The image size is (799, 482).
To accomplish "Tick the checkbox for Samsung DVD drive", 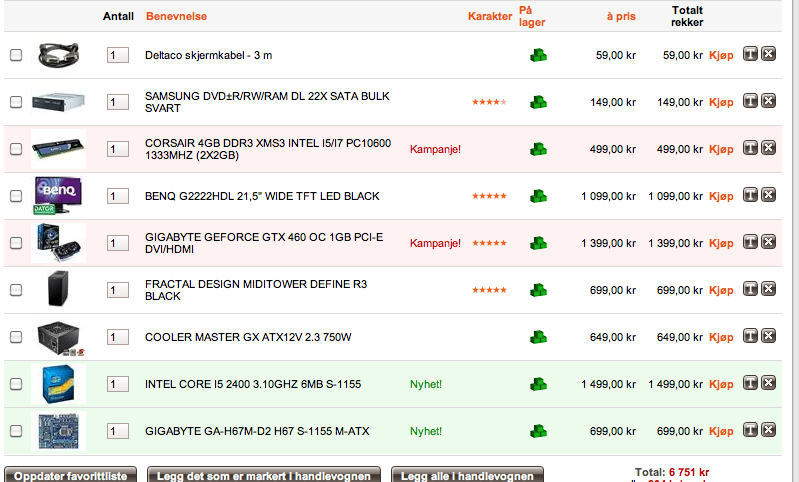I will point(16,102).
